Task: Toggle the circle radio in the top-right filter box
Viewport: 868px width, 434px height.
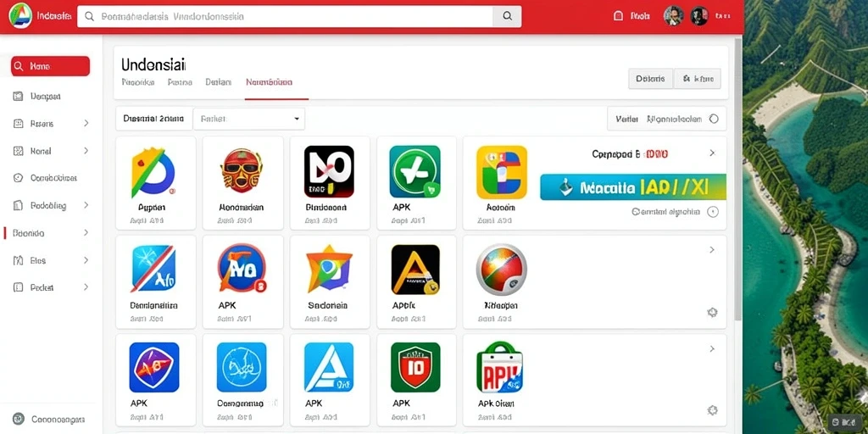Action: [714, 119]
